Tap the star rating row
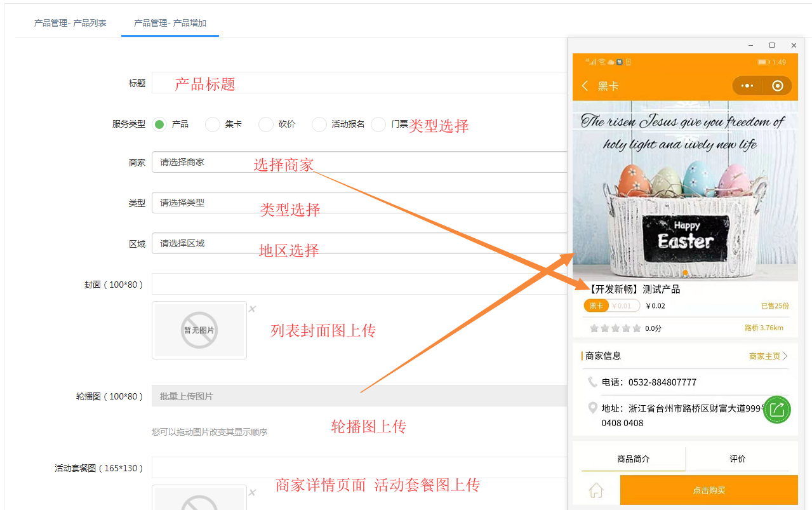Image resolution: width=812 pixels, height=510 pixels. pos(615,328)
